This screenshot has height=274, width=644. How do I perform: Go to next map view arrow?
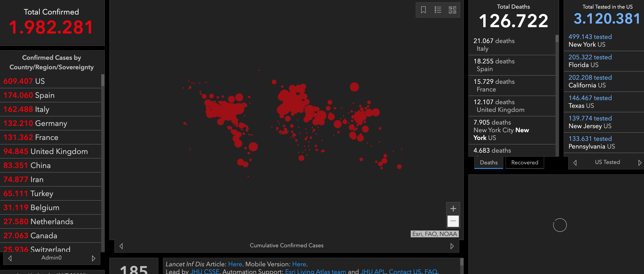pos(452,246)
